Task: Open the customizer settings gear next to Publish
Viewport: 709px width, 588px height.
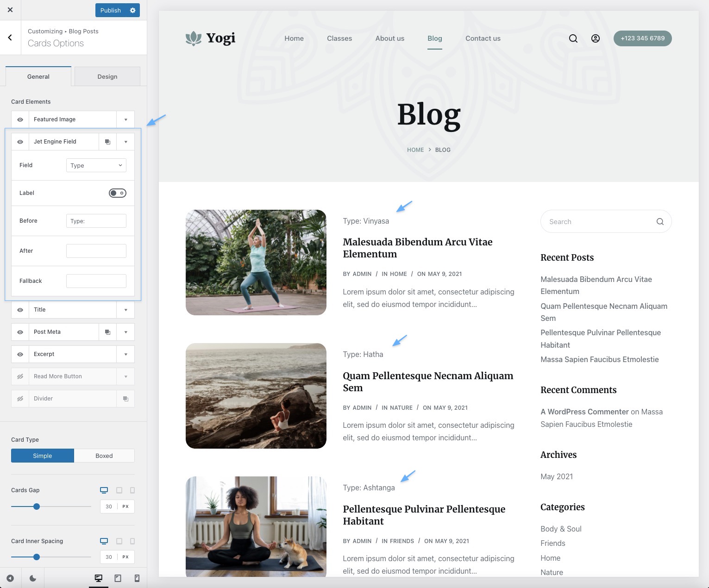Action: coord(133,10)
